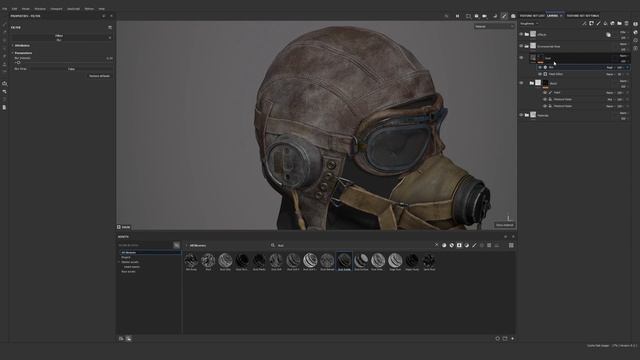Toggle visibility of the last mask generator effect
This screenshot has width=640, height=360.
545,106
